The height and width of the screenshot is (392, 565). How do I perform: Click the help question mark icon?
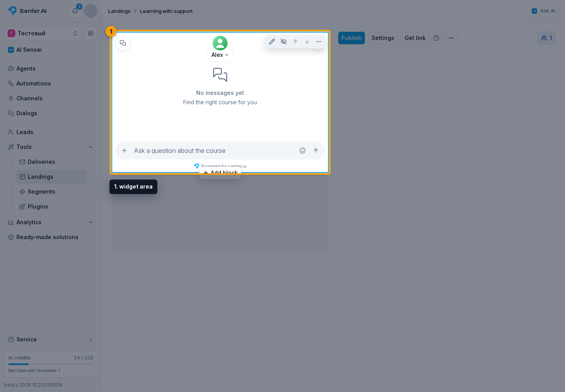[436, 38]
